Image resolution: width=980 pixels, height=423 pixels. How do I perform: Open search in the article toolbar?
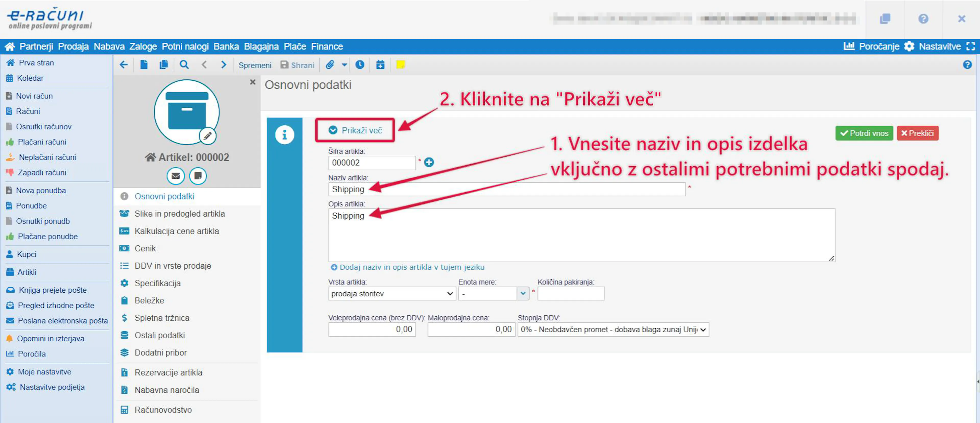tap(184, 65)
